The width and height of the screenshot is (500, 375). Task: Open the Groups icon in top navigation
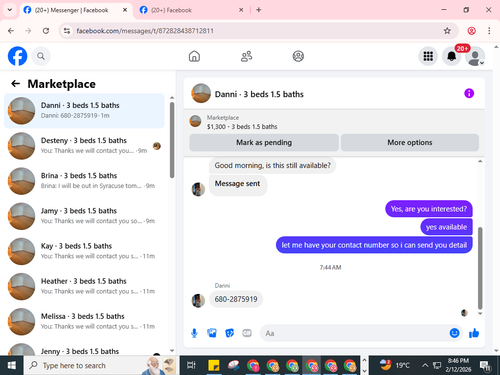tap(298, 56)
